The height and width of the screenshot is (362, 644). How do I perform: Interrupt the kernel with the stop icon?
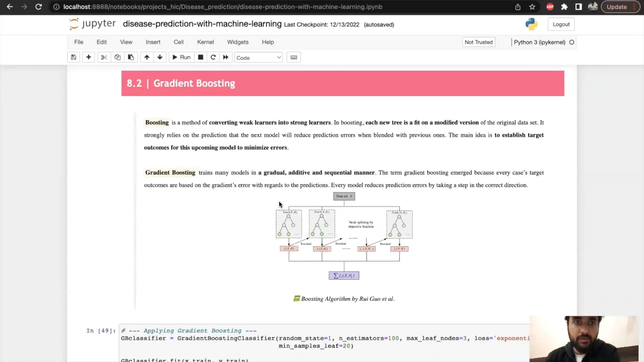click(201, 57)
